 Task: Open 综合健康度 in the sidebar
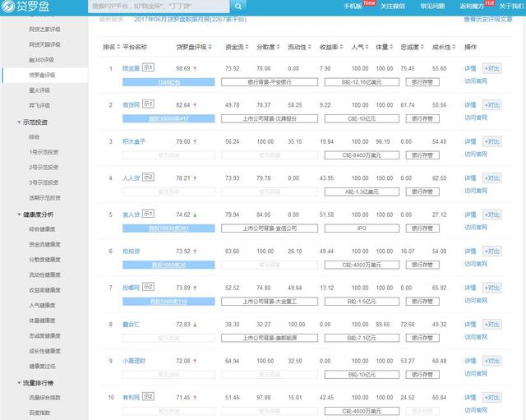coord(42,229)
